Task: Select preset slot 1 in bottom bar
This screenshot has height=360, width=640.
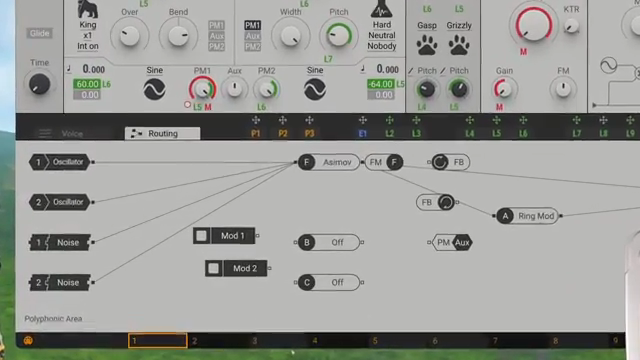Action: coord(158,340)
